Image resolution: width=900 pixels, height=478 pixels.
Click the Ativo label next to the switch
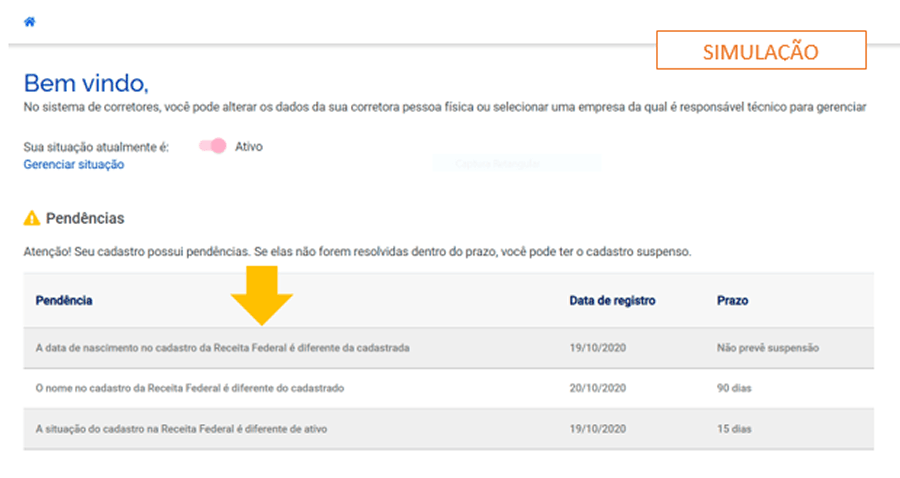249,146
